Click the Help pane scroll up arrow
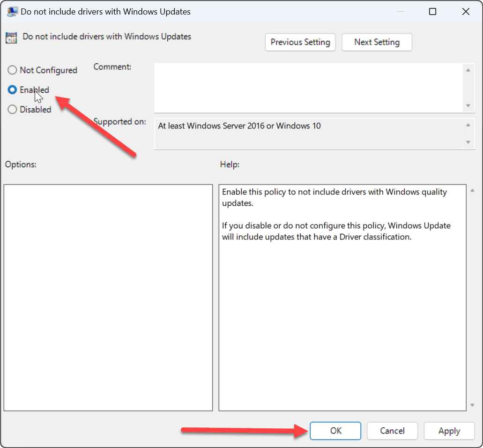Viewport: 483px width, 448px height. tap(472, 191)
